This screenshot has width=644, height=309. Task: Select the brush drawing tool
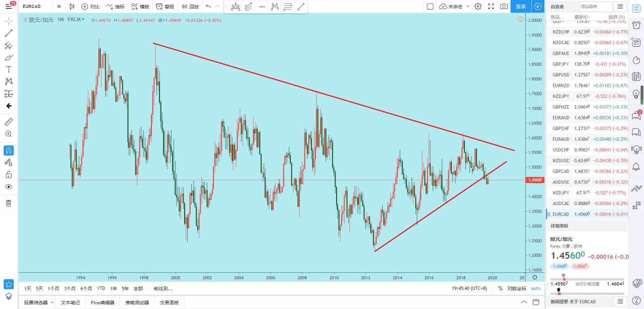point(9,57)
